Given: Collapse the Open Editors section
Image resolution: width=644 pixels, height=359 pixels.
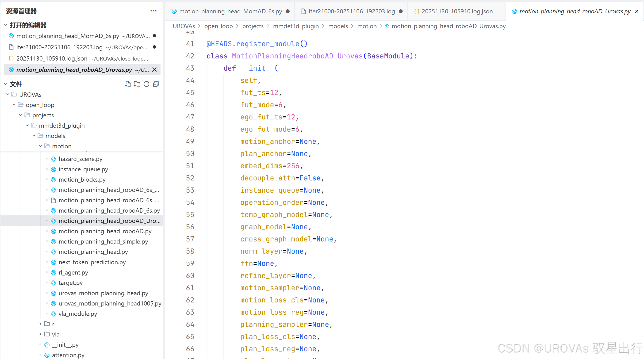Looking at the screenshot, I should pyautogui.click(x=6, y=25).
